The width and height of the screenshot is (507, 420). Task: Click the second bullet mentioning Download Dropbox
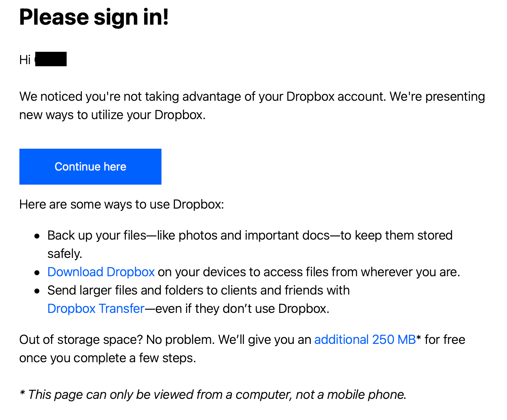click(x=254, y=272)
